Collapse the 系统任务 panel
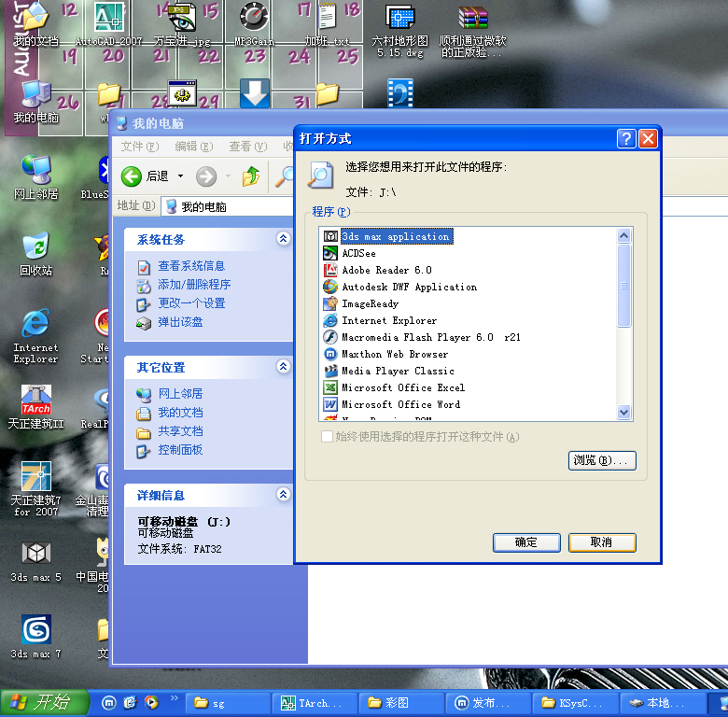This screenshot has width=728, height=717. point(283,239)
